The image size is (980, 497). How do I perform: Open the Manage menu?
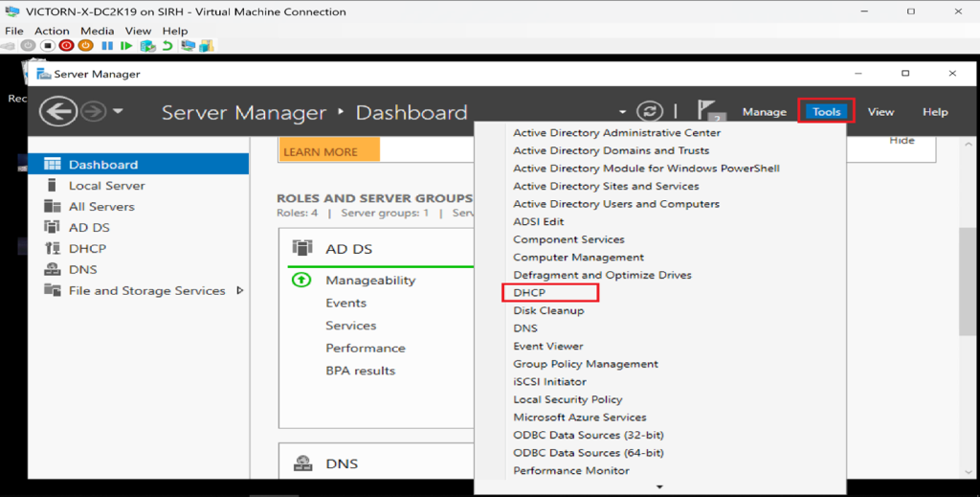pyautogui.click(x=764, y=112)
